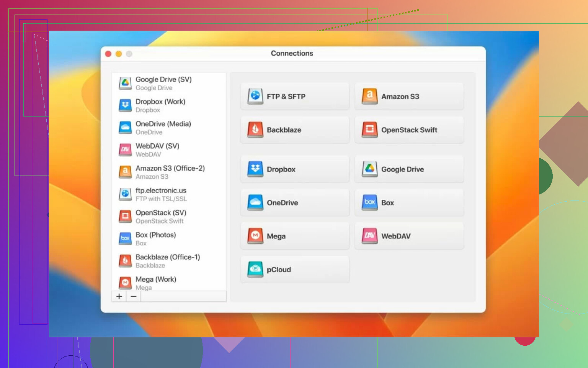
Task: Click the Dropbox (Work) drive icon
Action: (x=125, y=105)
